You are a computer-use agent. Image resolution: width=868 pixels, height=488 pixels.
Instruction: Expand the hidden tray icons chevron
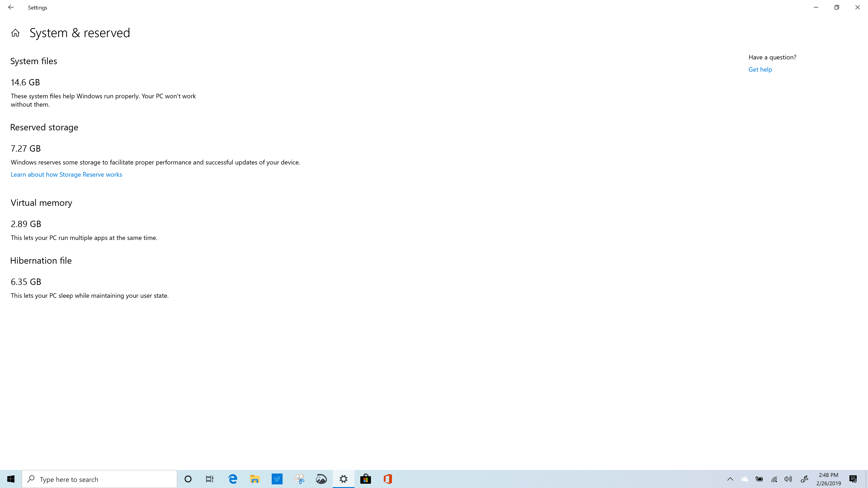point(730,479)
